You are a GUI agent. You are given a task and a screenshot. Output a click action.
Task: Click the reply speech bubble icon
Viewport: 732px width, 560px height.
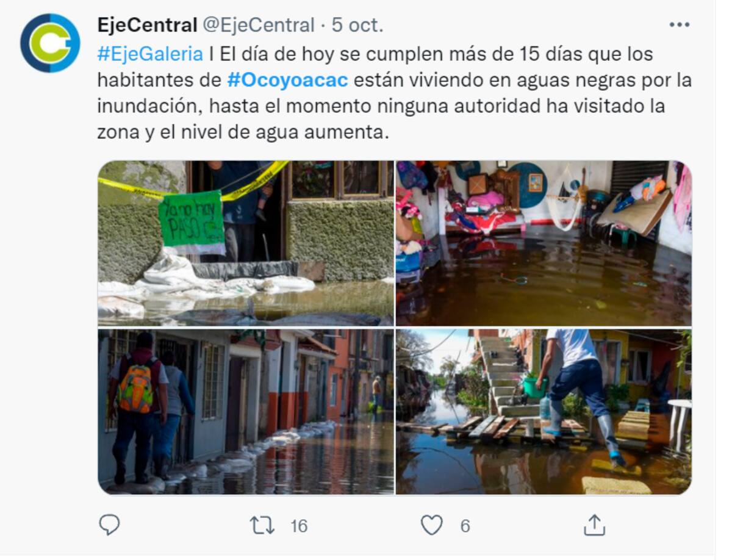click(x=109, y=525)
